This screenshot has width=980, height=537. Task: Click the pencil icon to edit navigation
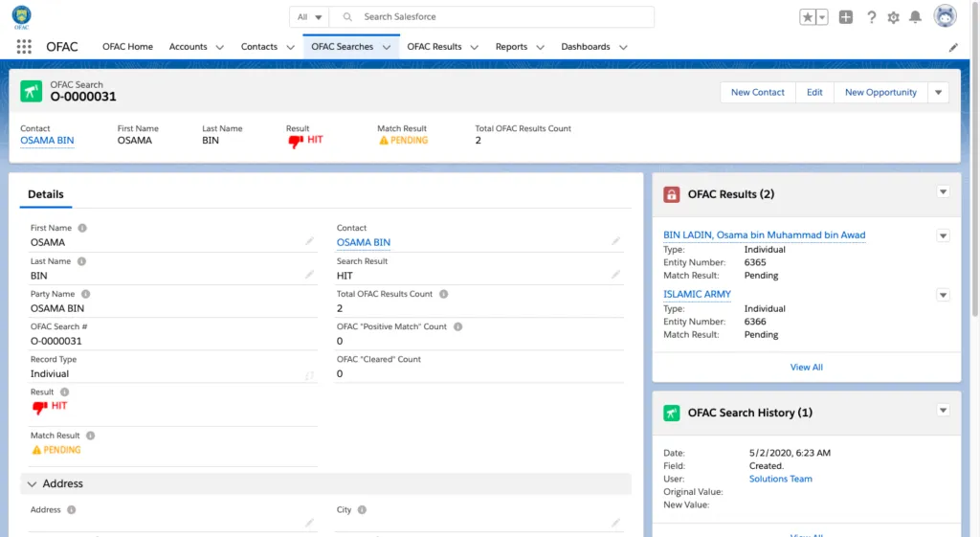pyautogui.click(x=953, y=48)
